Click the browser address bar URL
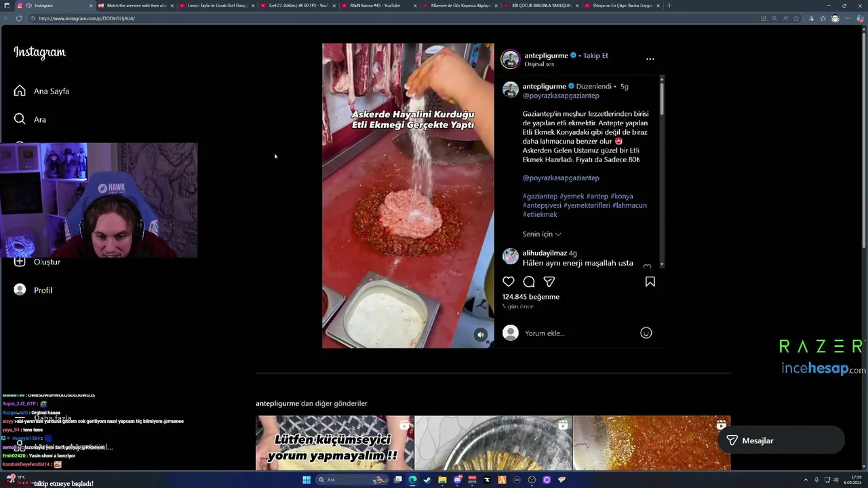The width and height of the screenshot is (868, 488). (87, 18)
